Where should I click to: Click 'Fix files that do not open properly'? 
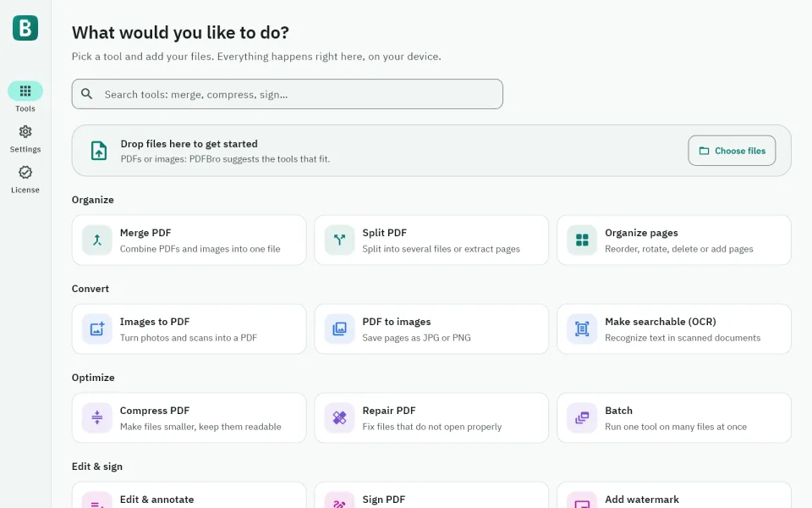pyautogui.click(x=432, y=427)
